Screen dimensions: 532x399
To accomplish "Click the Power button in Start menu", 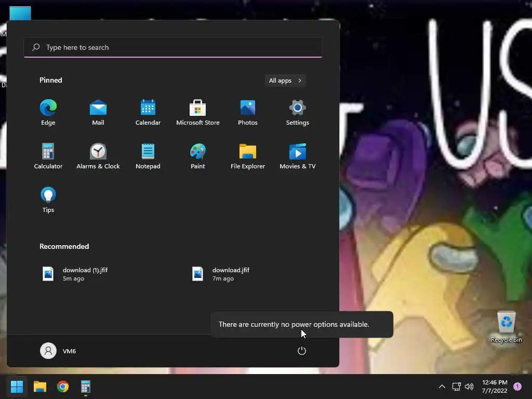I will click(302, 351).
